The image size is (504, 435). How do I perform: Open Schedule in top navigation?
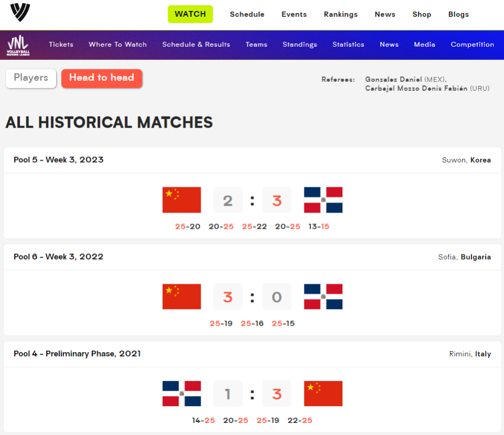(247, 15)
